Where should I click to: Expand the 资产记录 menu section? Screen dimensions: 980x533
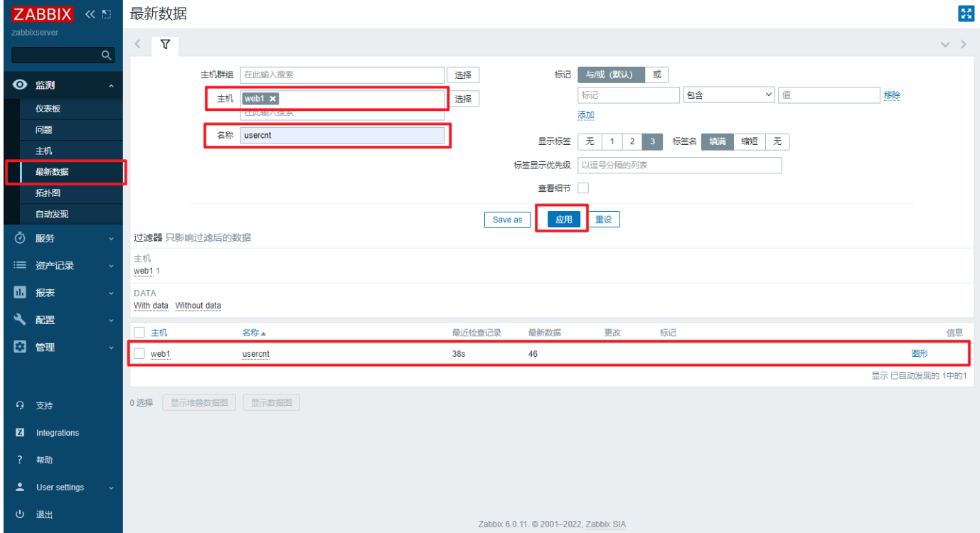111,266
